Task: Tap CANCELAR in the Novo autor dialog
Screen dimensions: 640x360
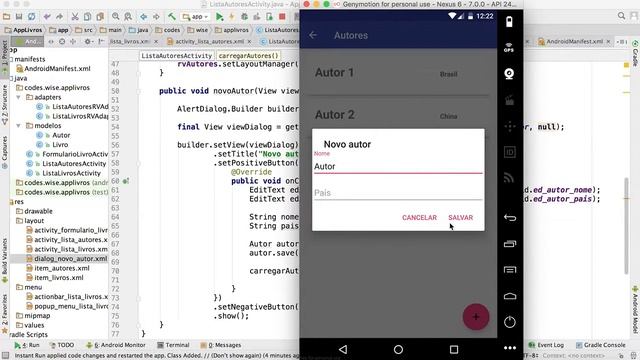Action: point(419,218)
